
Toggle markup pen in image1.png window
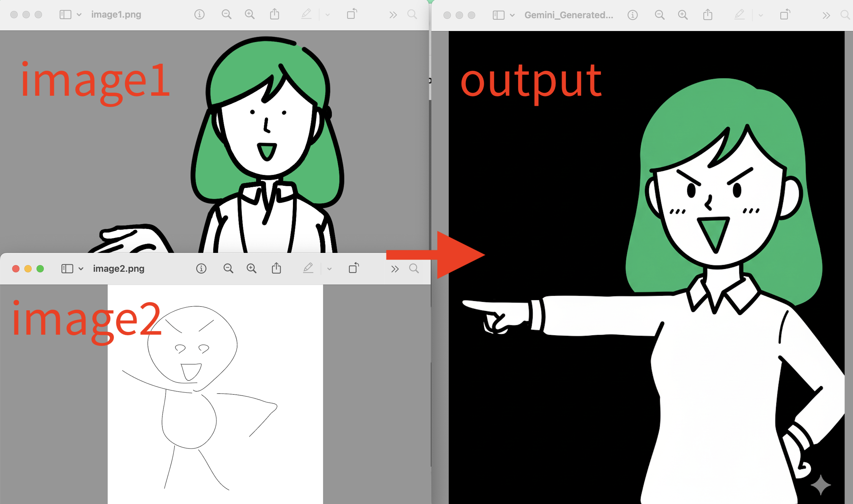306,14
